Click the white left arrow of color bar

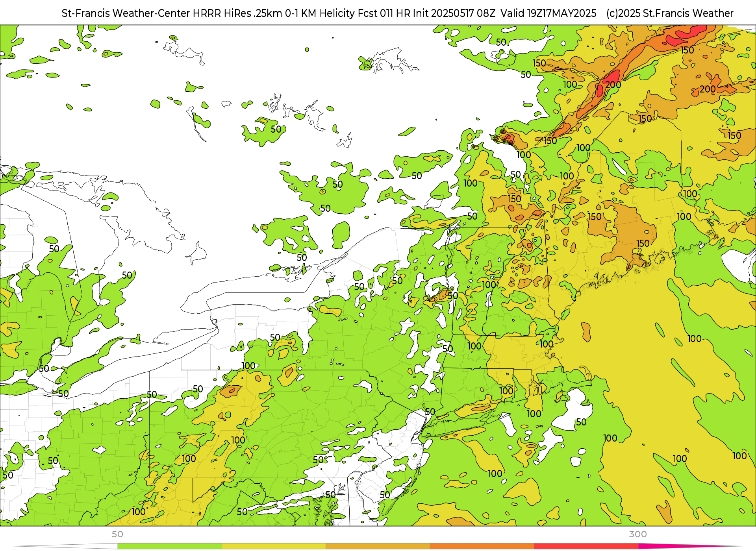66,546
